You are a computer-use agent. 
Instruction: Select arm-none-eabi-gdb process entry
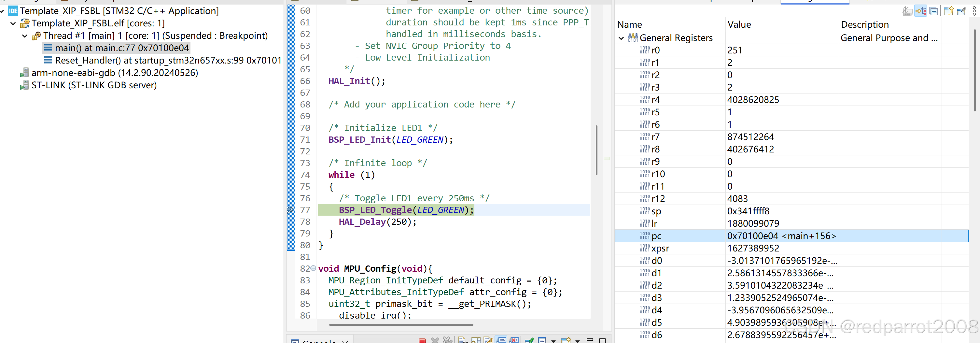[x=115, y=73]
